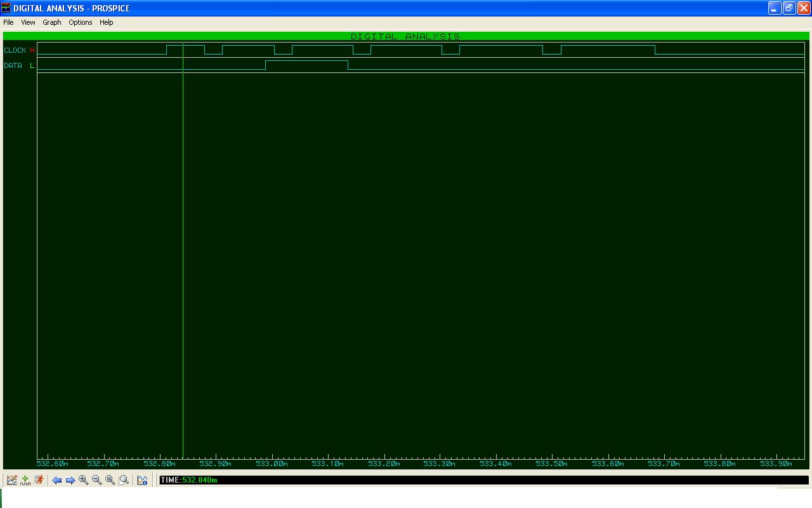Click the 533.70m time axis label

pyautogui.click(x=664, y=464)
